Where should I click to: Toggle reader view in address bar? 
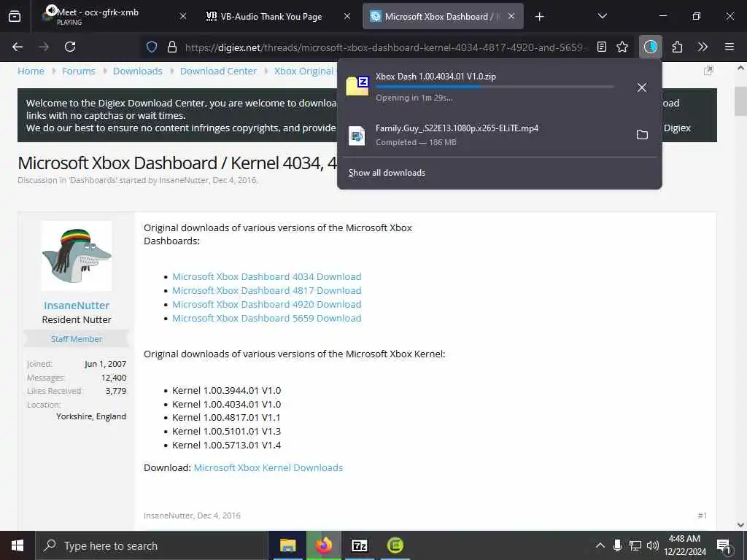pyautogui.click(x=602, y=47)
